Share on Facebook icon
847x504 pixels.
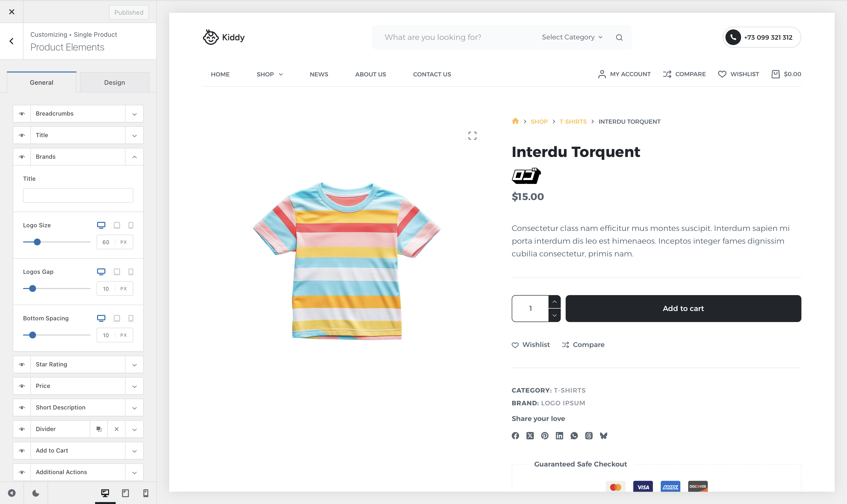tap(515, 436)
